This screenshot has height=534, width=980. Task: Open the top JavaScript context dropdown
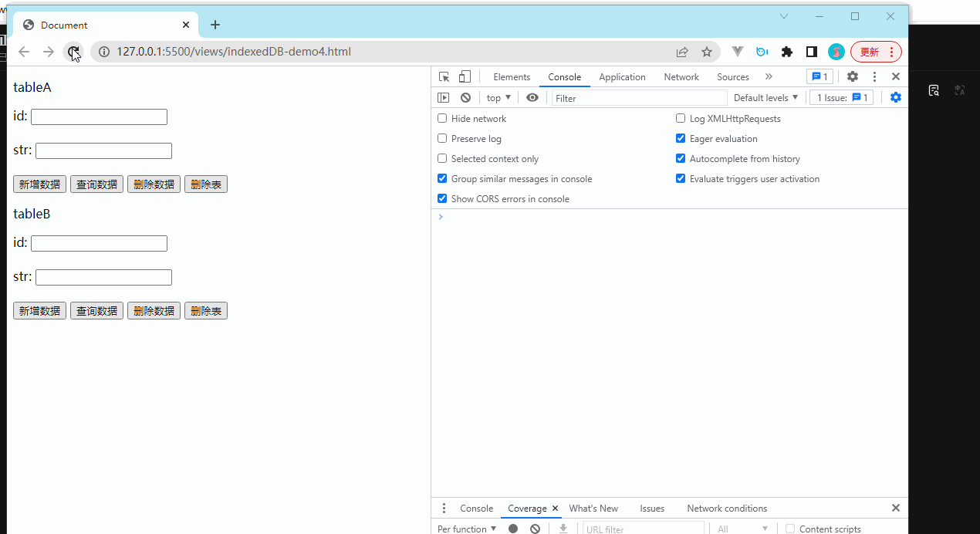(x=498, y=97)
